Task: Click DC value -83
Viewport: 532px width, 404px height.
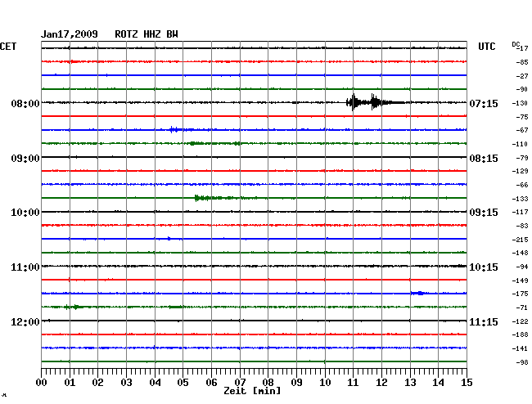Action: 522,226
